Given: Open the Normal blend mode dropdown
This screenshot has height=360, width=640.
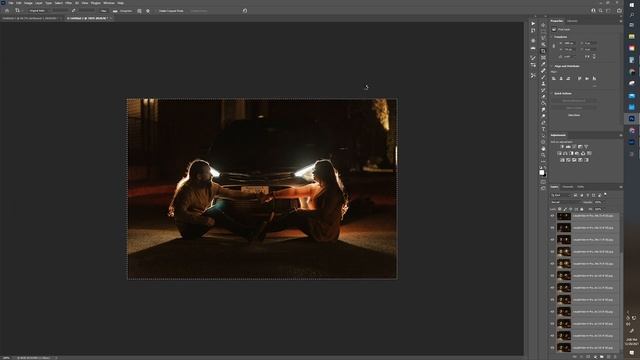Looking at the screenshot, I should point(566,202).
